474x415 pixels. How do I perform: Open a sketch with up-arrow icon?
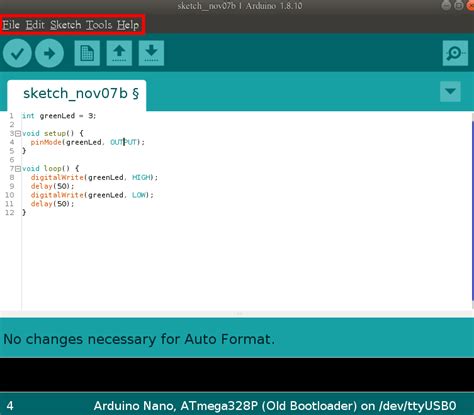pyautogui.click(x=119, y=53)
